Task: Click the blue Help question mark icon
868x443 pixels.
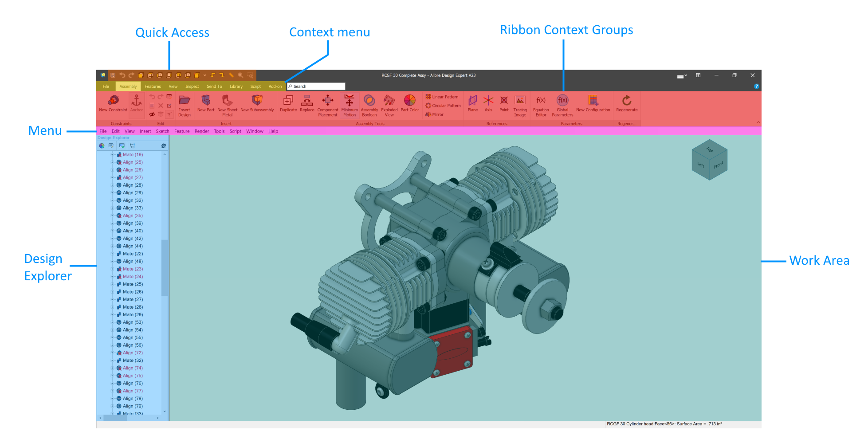Action: pos(756,86)
